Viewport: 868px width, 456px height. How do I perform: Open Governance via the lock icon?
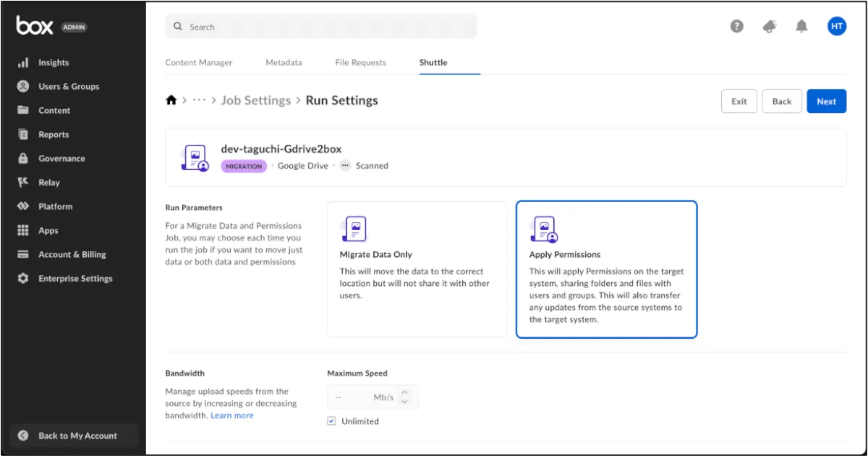[23, 159]
